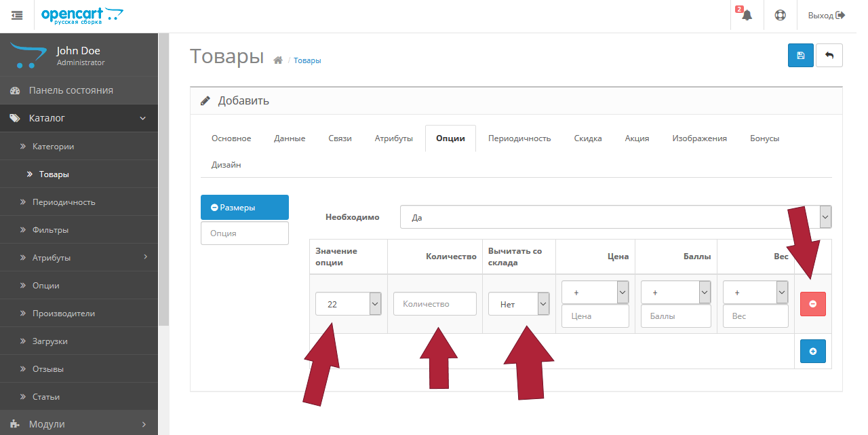Open Категории in sidebar
This screenshot has height=435, width=868.
pos(79,146)
